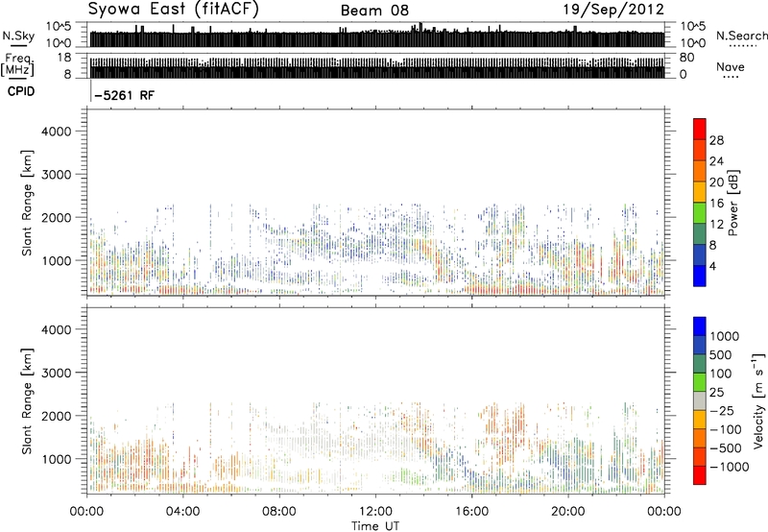Click the solid line sample under N.Sky

tap(18, 46)
